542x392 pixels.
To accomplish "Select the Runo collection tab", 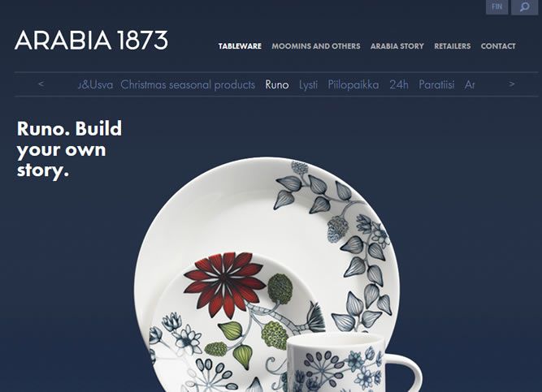I will click(x=277, y=84).
